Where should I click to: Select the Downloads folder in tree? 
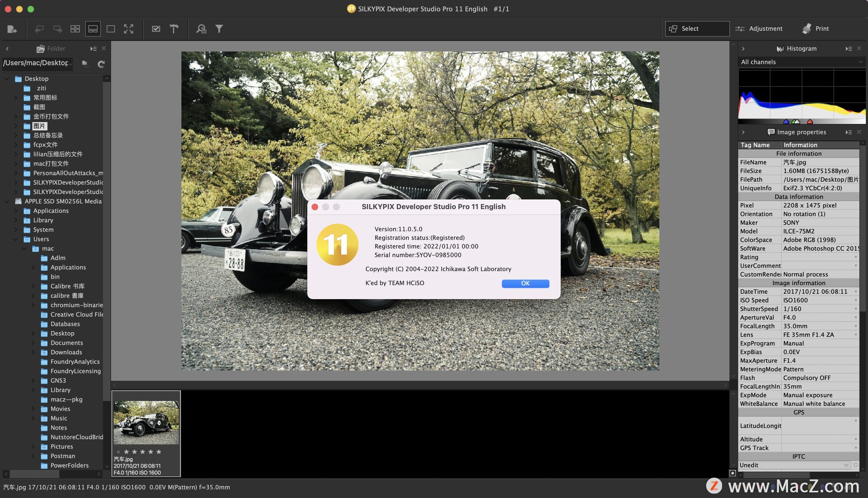[x=66, y=352]
